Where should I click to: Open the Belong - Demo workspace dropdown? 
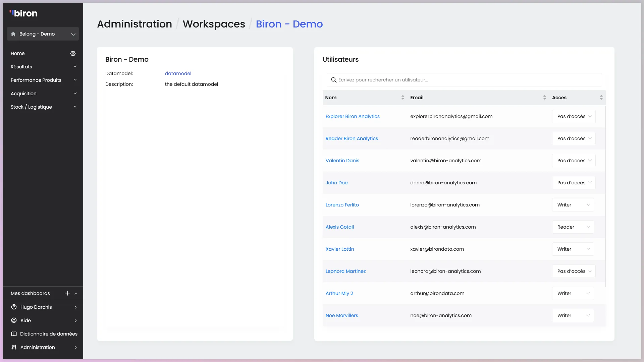(x=43, y=34)
